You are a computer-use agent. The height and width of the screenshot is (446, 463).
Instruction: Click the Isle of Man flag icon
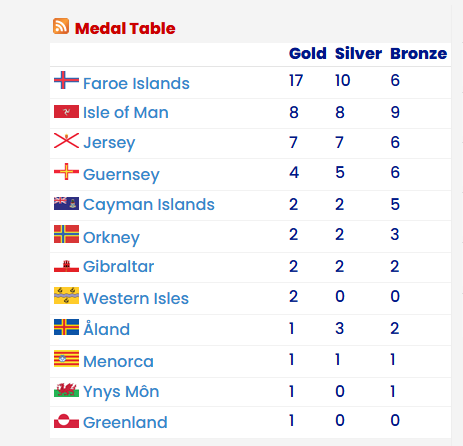pos(66,112)
